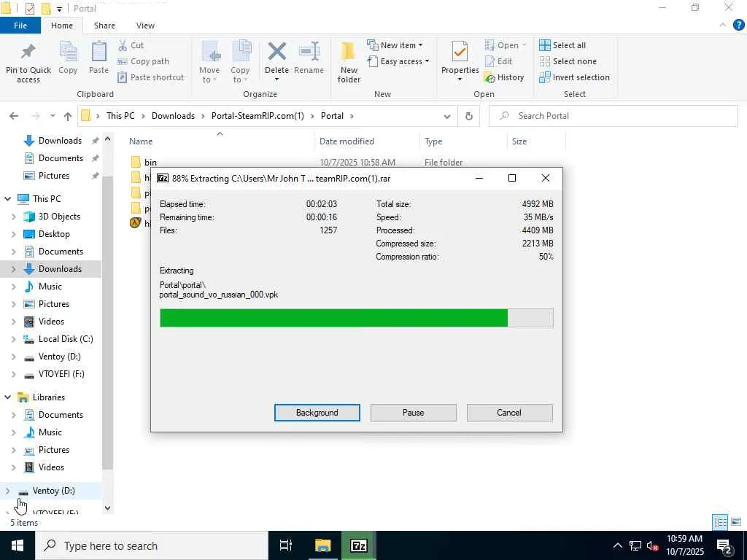Click 7-Zip icon in the taskbar
Screen dimensions: 747x560
click(358, 545)
